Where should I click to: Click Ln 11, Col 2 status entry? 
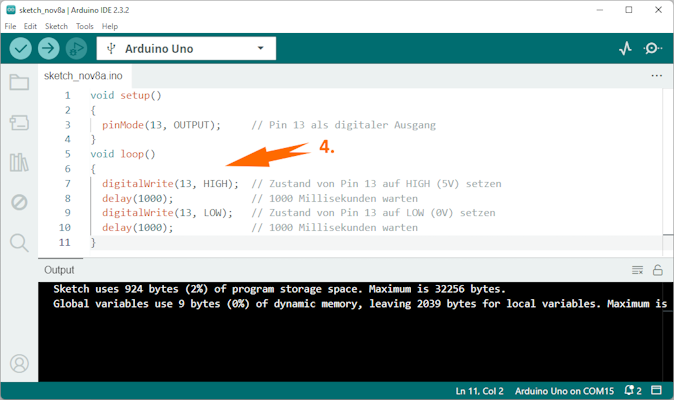(479, 391)
